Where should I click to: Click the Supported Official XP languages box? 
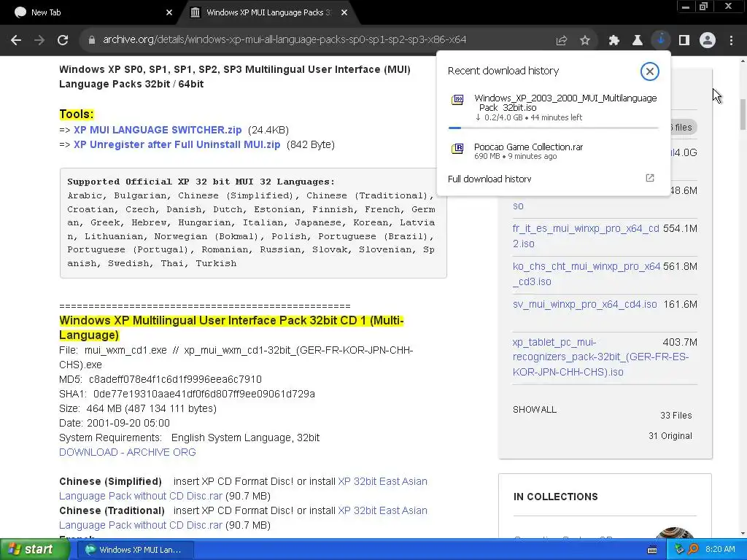coord(253,223)
